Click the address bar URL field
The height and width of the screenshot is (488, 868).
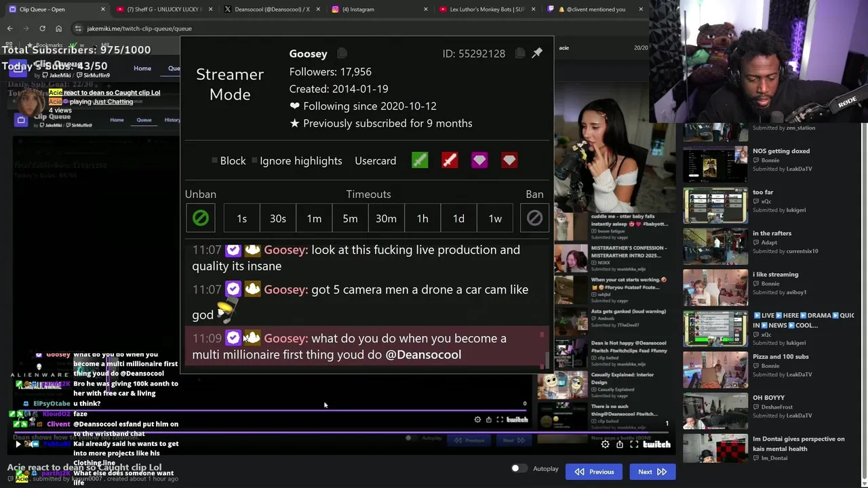pos(359,28)
